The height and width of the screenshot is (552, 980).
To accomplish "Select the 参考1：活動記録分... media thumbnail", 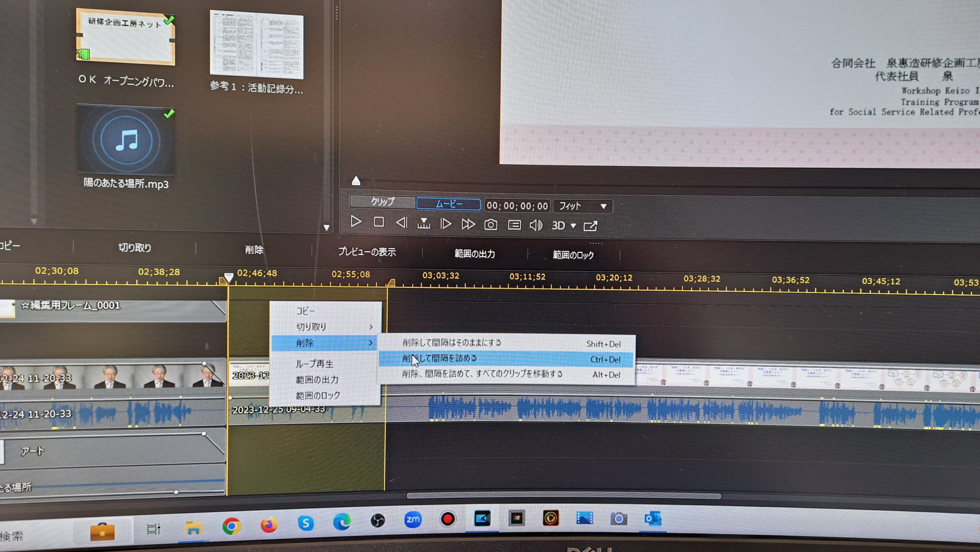I will point(256,44).
